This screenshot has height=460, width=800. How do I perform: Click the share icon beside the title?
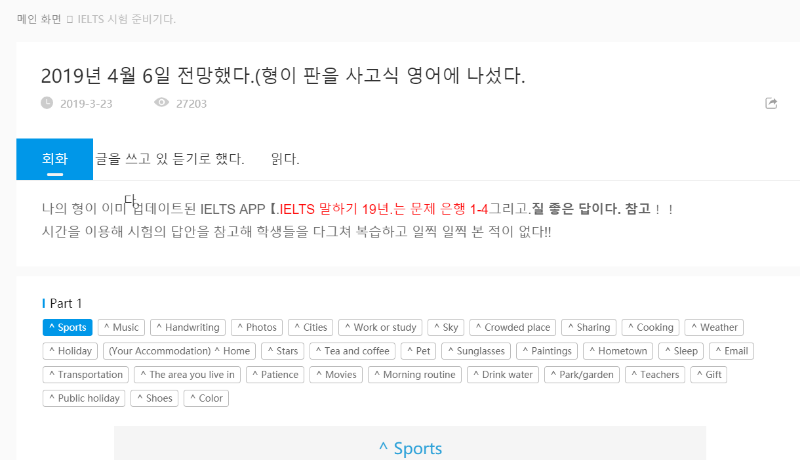coord(771,104)
